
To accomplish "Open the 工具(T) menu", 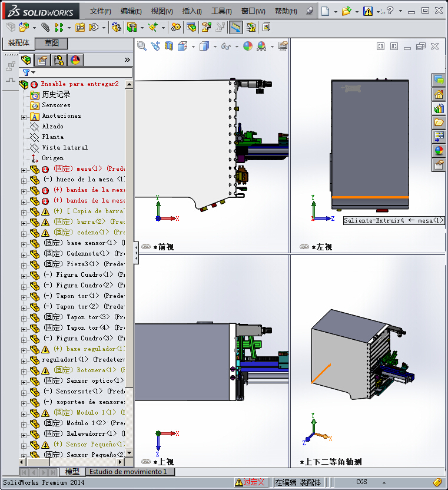I will [x=221, y=11].
